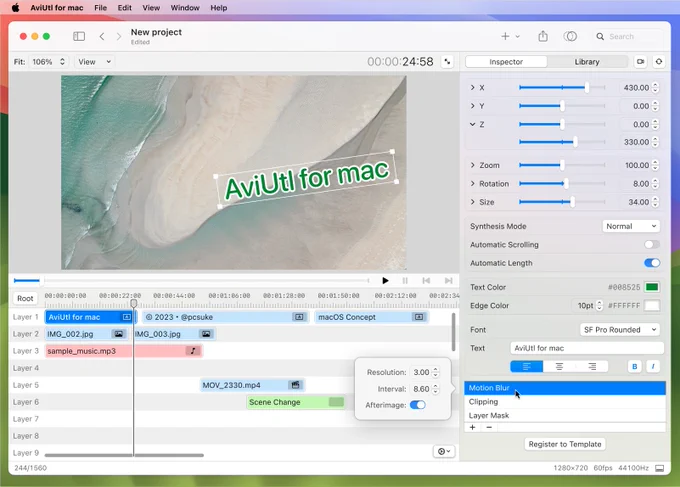Switch to the Inspector tab
The image size is (680, 487).
(x=506, y=62)
